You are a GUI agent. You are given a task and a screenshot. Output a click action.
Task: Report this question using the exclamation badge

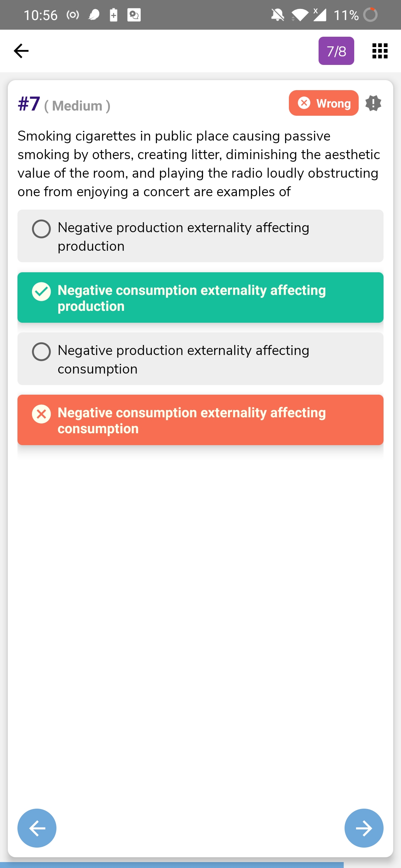coord(373,103)
